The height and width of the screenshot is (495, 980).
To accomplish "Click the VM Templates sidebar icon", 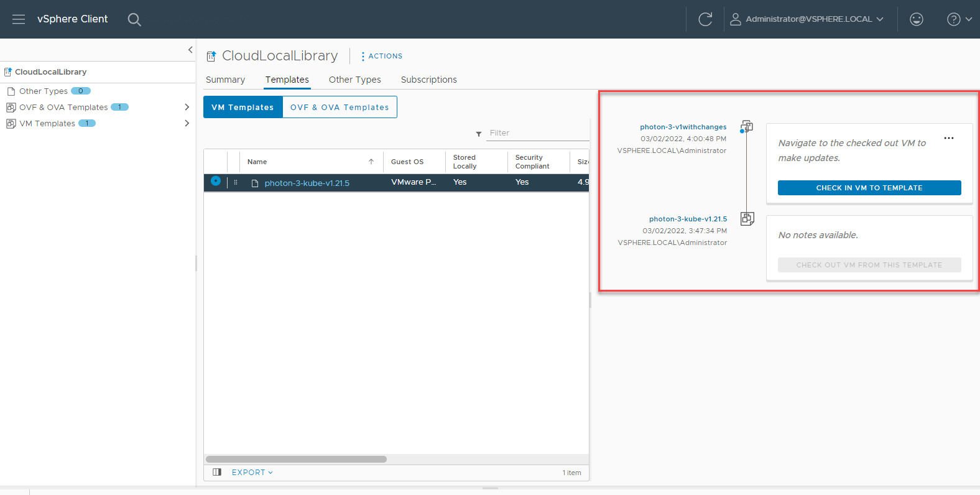I will click(x=11, y=124).
